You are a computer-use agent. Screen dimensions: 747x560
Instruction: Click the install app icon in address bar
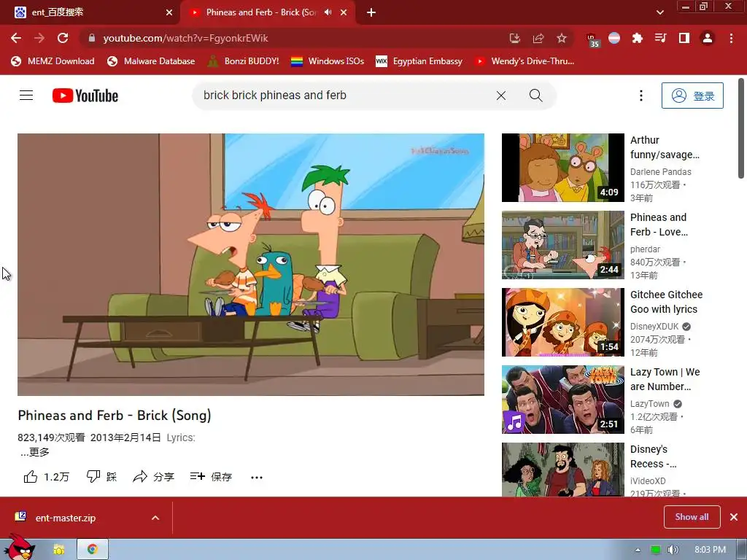[x=514, y=38]
